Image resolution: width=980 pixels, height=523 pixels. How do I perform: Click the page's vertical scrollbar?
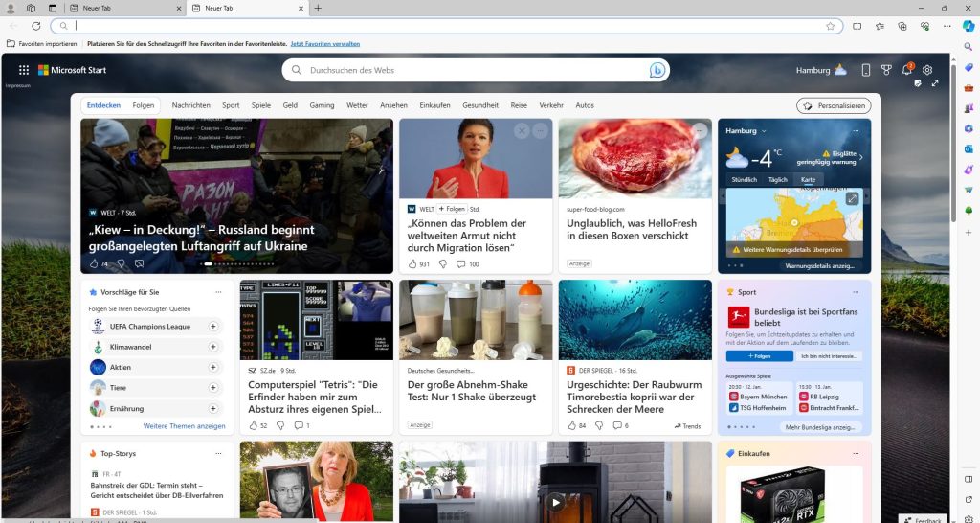[952, 144]
